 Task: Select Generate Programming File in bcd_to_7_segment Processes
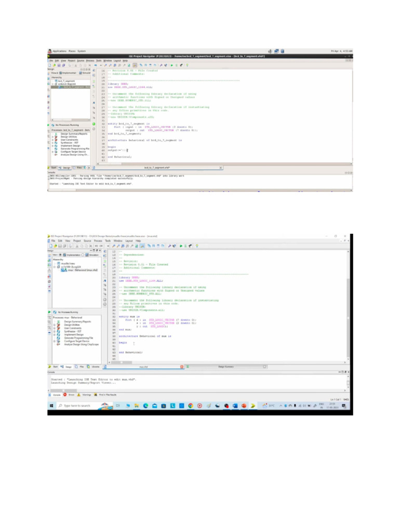75,149
